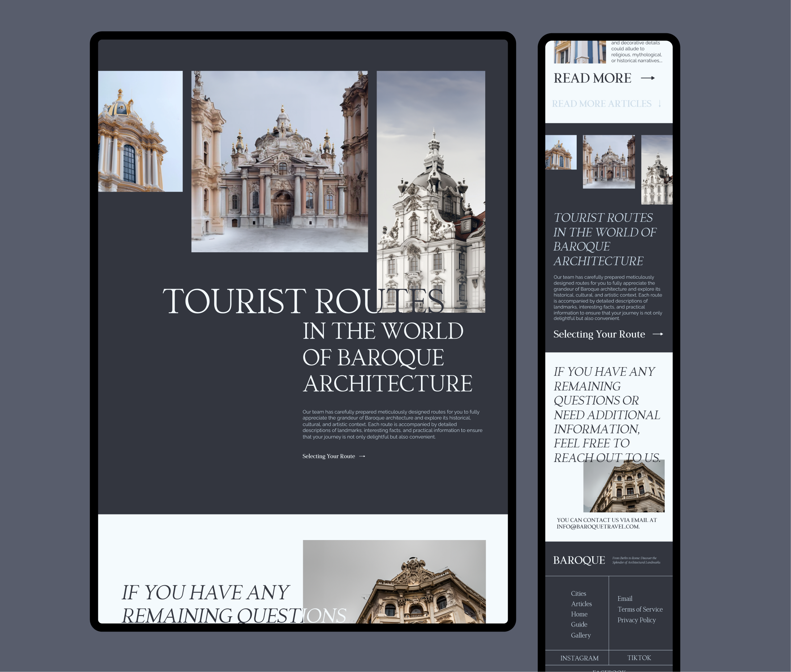
Task: Click the arrow next to tablet Selecting Your Route
Action: click(x=362, y=456)
